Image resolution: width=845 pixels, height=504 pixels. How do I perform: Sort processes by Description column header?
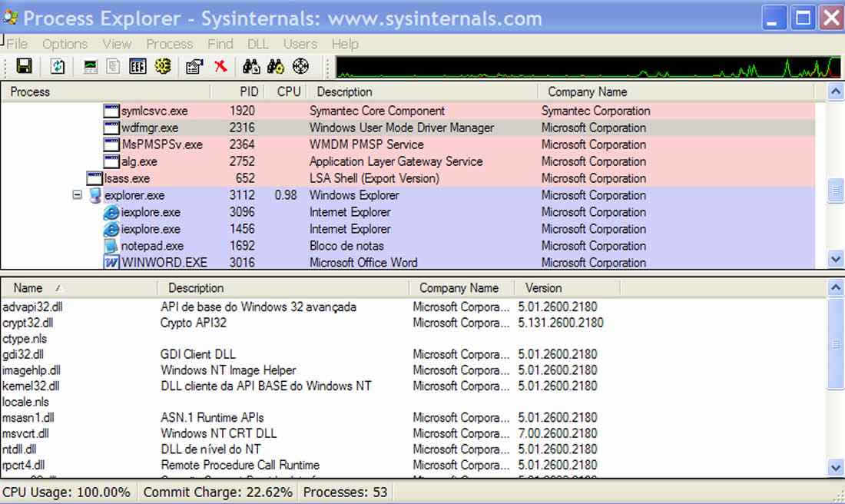pyautogui.click(x=422, y=91)
